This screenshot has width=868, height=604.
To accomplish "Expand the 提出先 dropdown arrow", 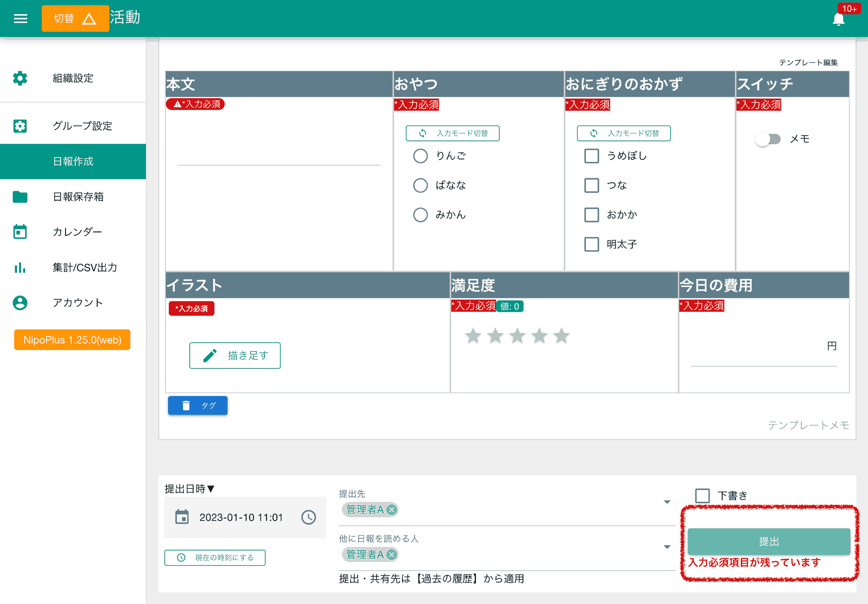I will [667, 502].
